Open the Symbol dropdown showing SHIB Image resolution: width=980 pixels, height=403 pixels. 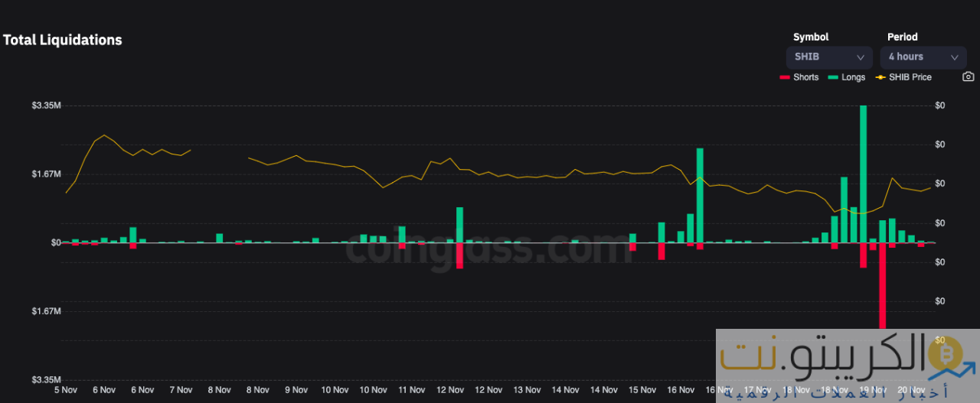pos(828,57)
